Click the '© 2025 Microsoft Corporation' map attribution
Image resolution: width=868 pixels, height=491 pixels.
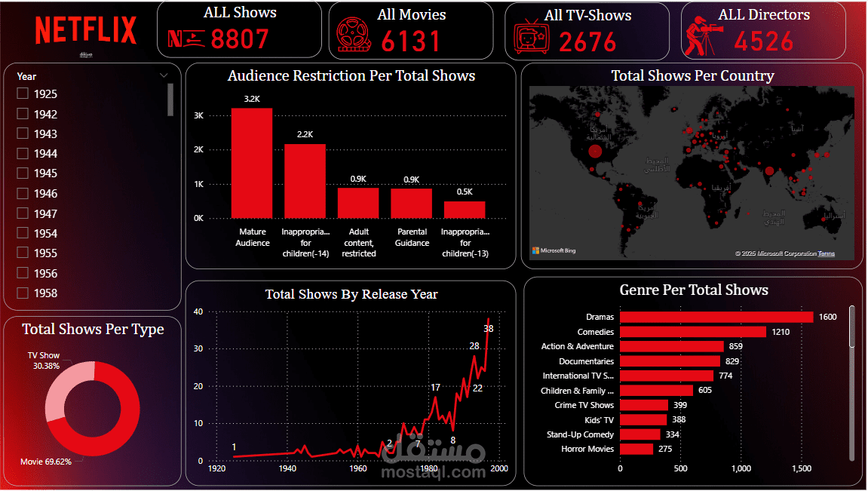click(x=775, y=253)
